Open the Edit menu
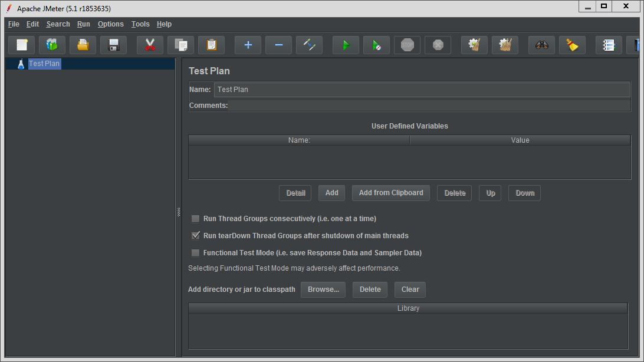 coord(32,24)
